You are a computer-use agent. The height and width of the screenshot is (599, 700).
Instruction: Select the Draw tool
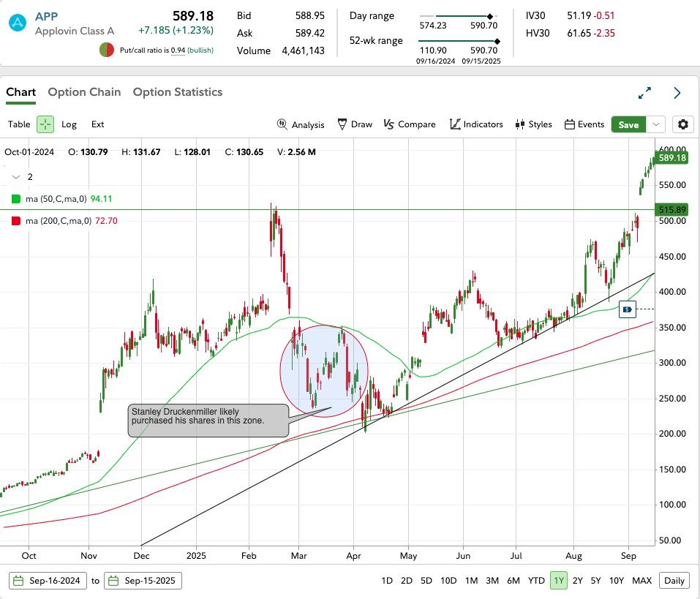point(354,124)
